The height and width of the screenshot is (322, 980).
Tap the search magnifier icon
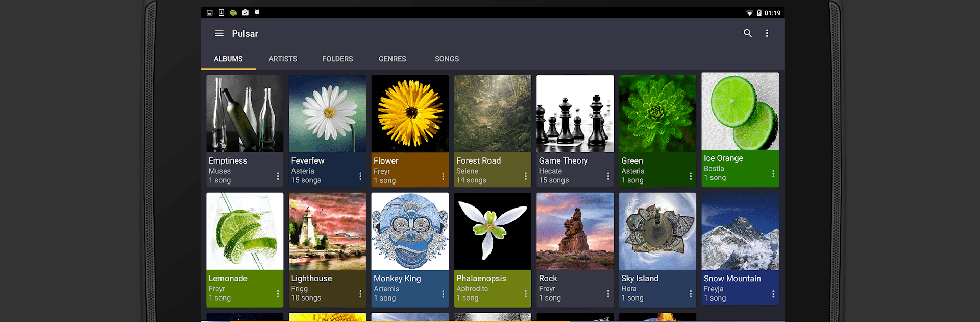point(748,33)
